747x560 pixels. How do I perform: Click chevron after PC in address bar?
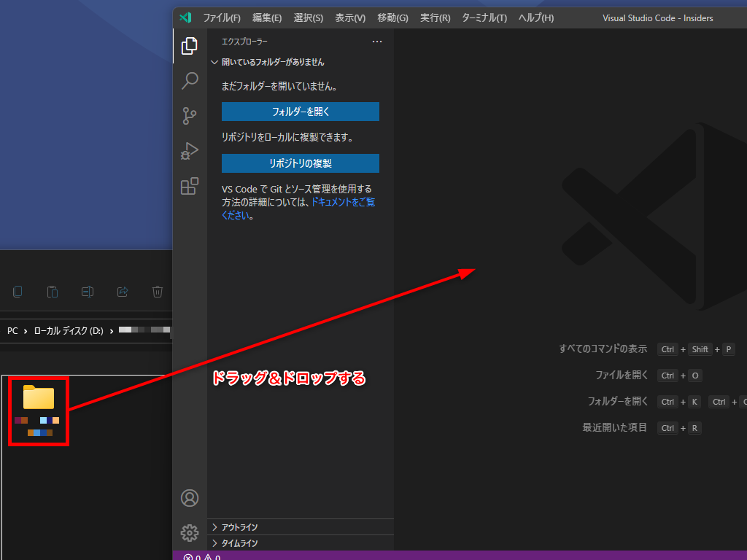click(26, 331)
